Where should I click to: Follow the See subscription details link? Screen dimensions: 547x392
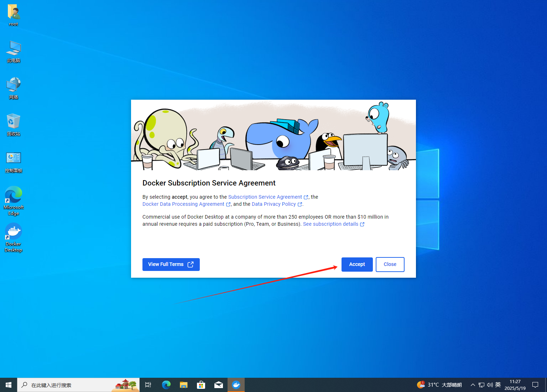pos(334,224)
